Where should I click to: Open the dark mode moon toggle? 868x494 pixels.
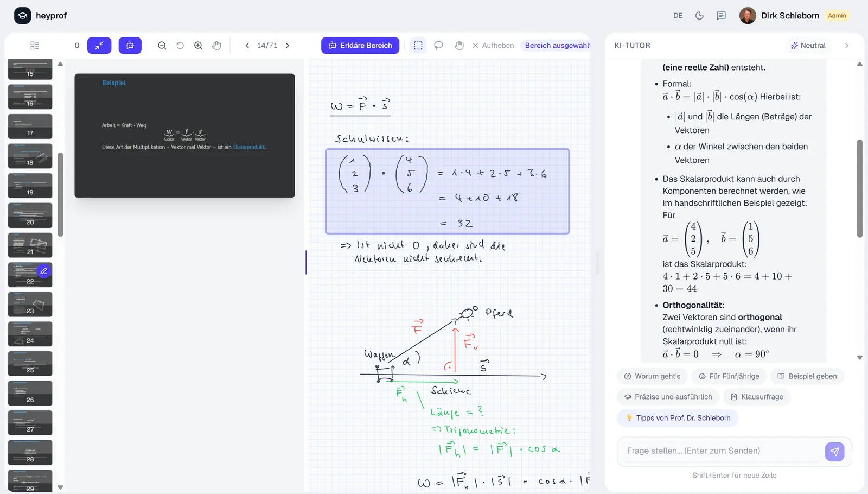[699, 15]
